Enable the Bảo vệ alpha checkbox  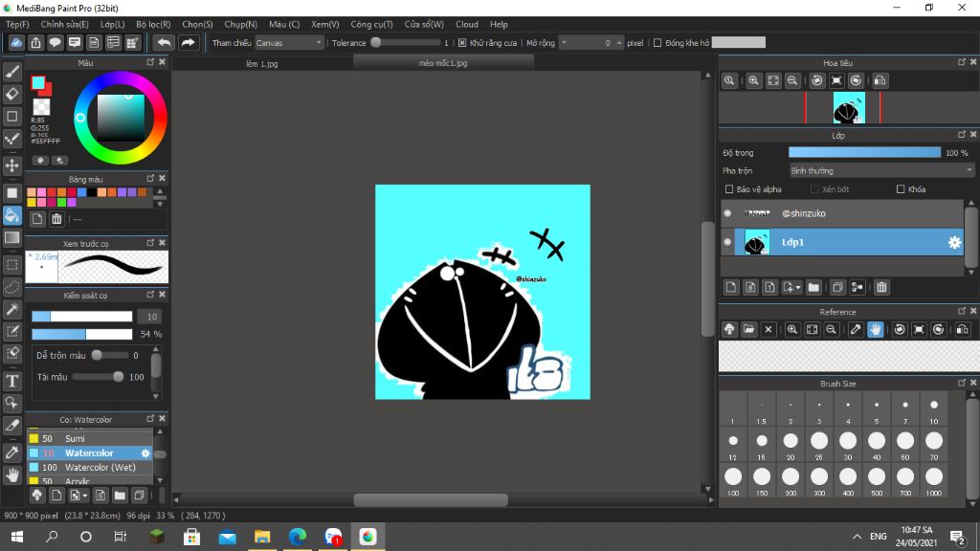point(729,189)
